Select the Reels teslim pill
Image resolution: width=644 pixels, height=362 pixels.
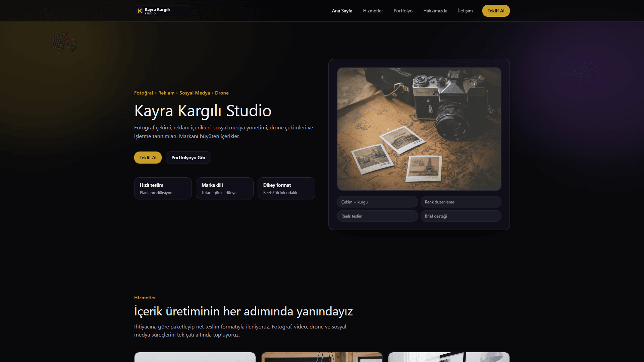[x=377, y=216]
